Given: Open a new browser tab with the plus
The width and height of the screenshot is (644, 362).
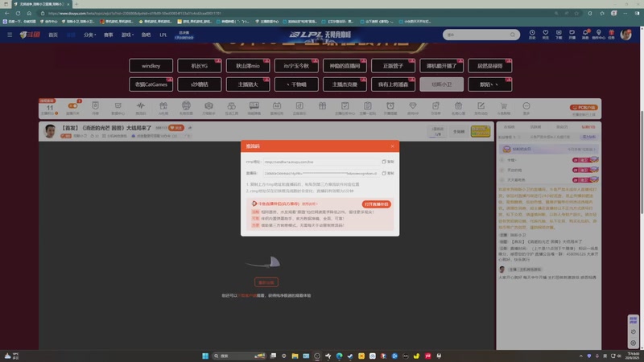Looking at the screenshot, I should pos(76,4).
